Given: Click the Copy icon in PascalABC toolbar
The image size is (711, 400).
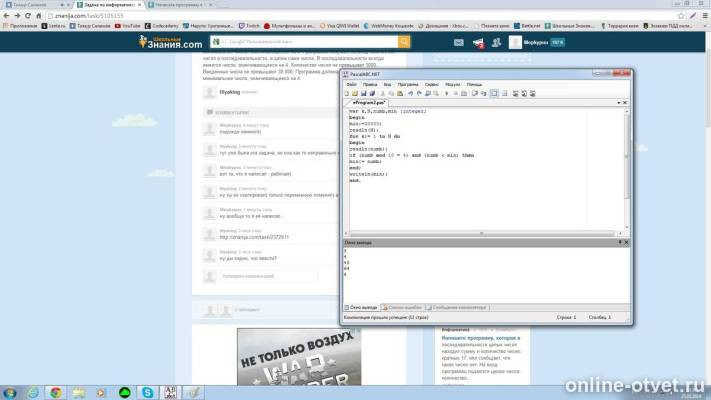Looking at the screenshot, I should (391, 93).
